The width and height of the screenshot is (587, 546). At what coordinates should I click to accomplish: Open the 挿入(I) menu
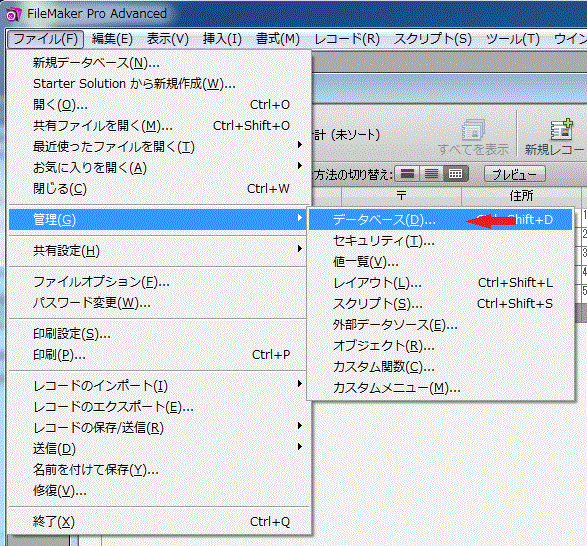pos(222,39)
